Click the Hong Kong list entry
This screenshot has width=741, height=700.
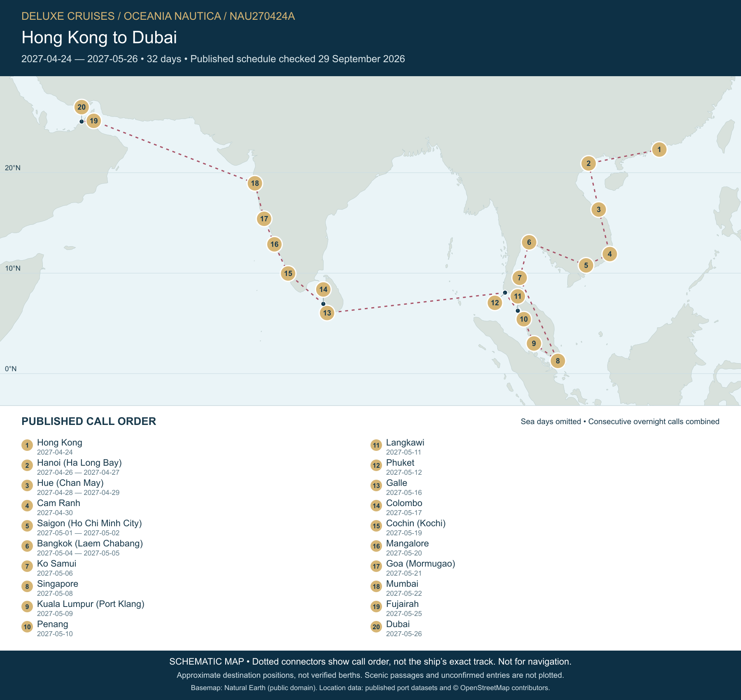pyautogui.click(x=52, y=446)
